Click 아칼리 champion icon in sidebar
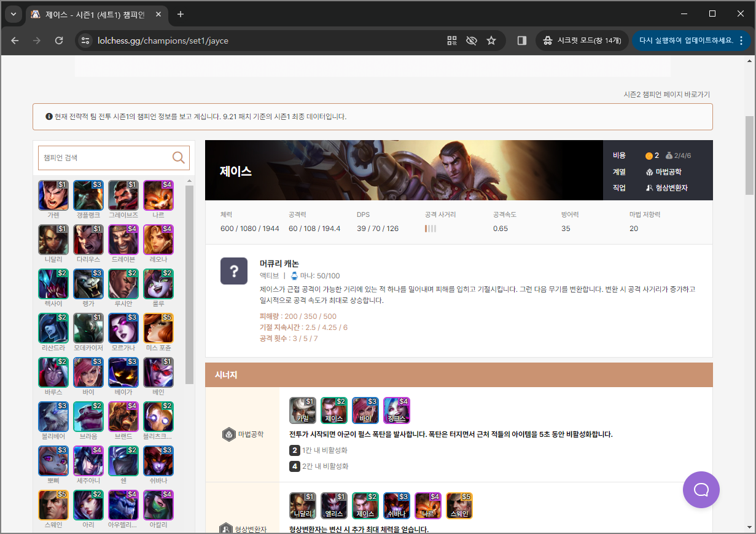The width and height of the screenshot is (756, 534). tap(158, 505)
